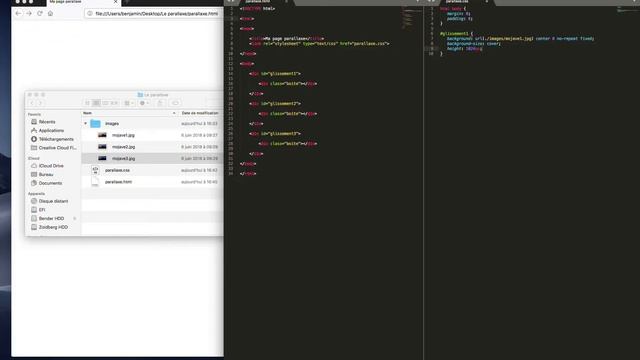The image size is (640, 360).
Task: Open Applications in Finder sidebar
Action: [51, 131]
